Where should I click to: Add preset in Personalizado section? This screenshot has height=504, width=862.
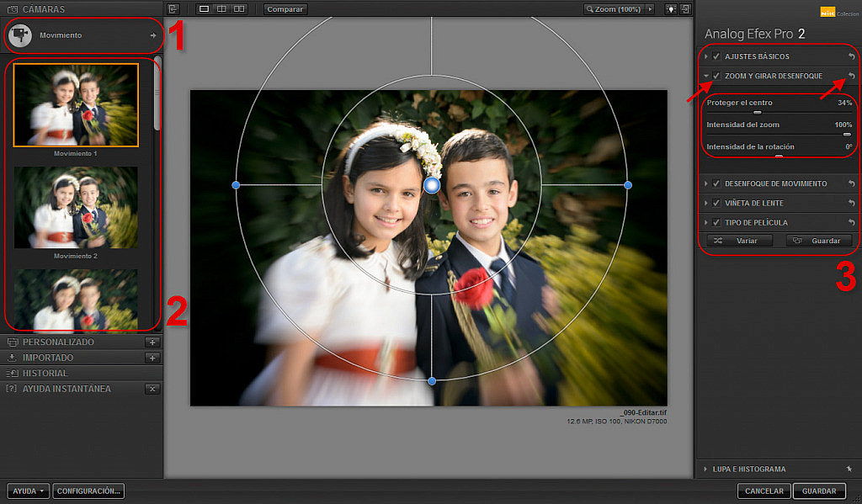click(152, 342)
